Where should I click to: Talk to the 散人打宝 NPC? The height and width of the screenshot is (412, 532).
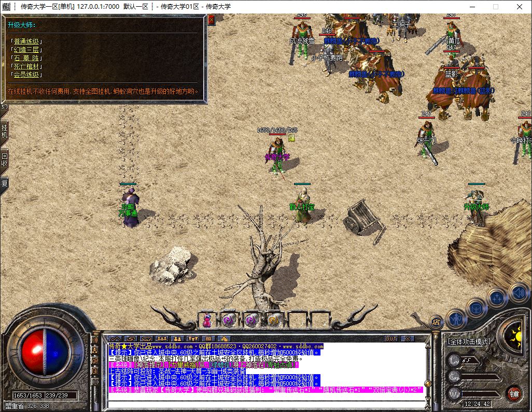pyautogui.click(x=302, y=205)
